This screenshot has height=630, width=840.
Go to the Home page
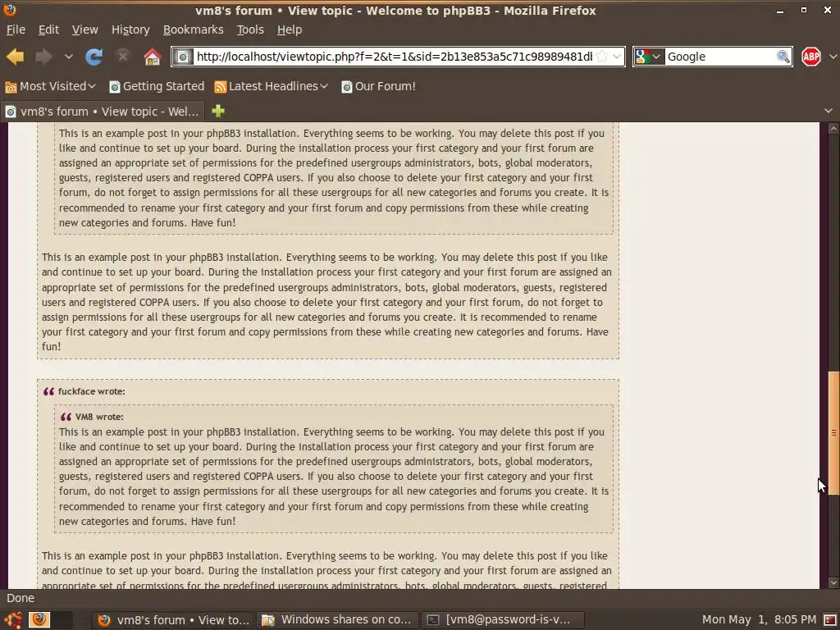(x=152, y=57)
